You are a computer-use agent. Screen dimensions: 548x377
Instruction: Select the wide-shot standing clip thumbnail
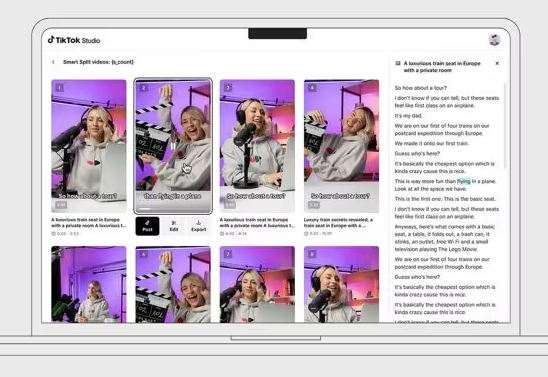89,284
